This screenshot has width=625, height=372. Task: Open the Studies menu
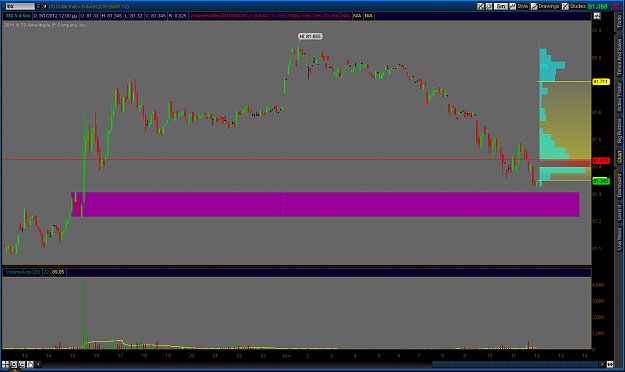click(574, 6)
